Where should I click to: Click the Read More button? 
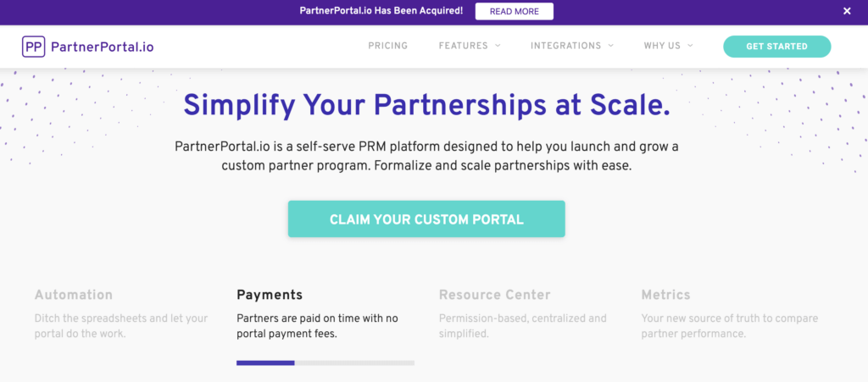pyautogui.click(x=514, y=11)
